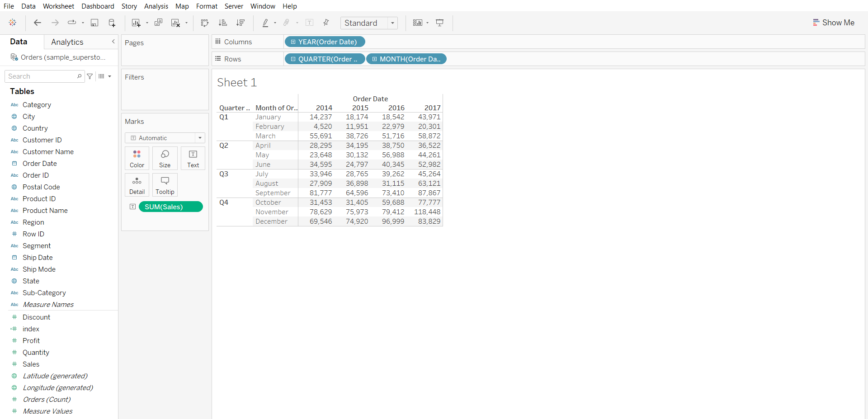
Task: Switch to the Analytics tab
Action: (67, 42)
